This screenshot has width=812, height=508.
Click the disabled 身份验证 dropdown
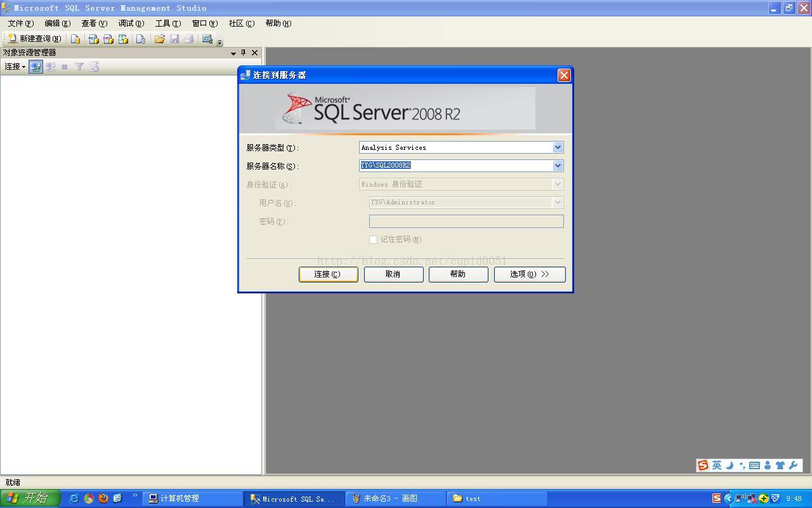click(x=461, y=184)
